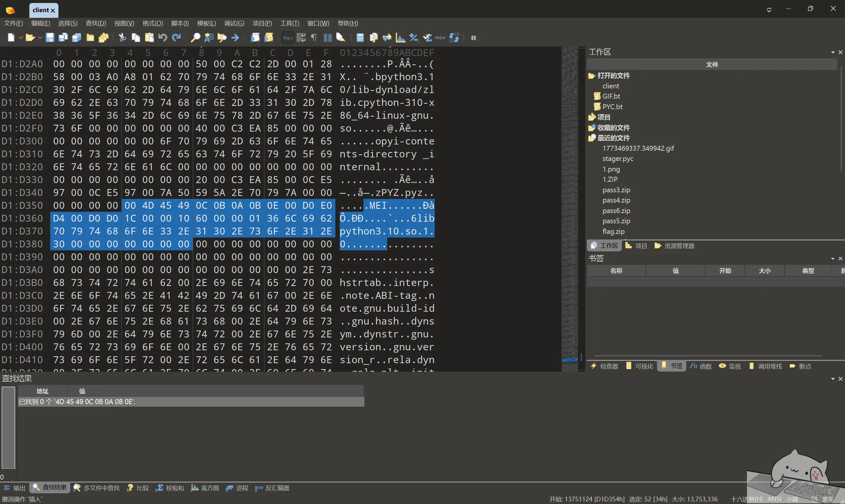This screenshot has width=845, height=504.
Task: Close the client file tab
Action: [x=53, y=11]
